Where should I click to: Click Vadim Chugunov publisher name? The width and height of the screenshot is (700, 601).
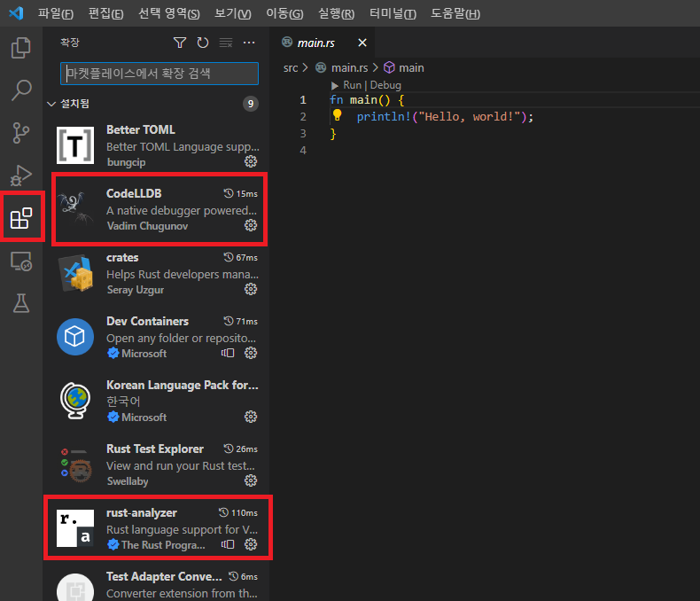pos(147,226)
